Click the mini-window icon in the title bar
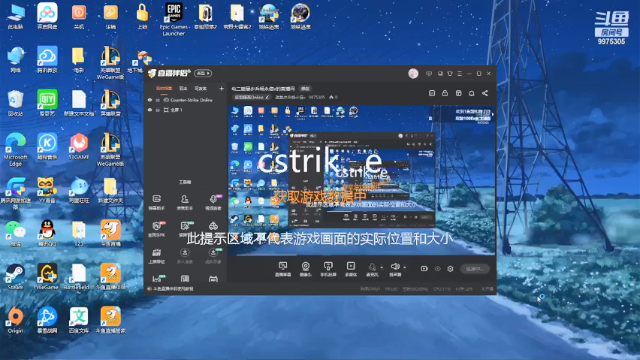The width and height of the screenshot is (640, 360). [440, 73]
